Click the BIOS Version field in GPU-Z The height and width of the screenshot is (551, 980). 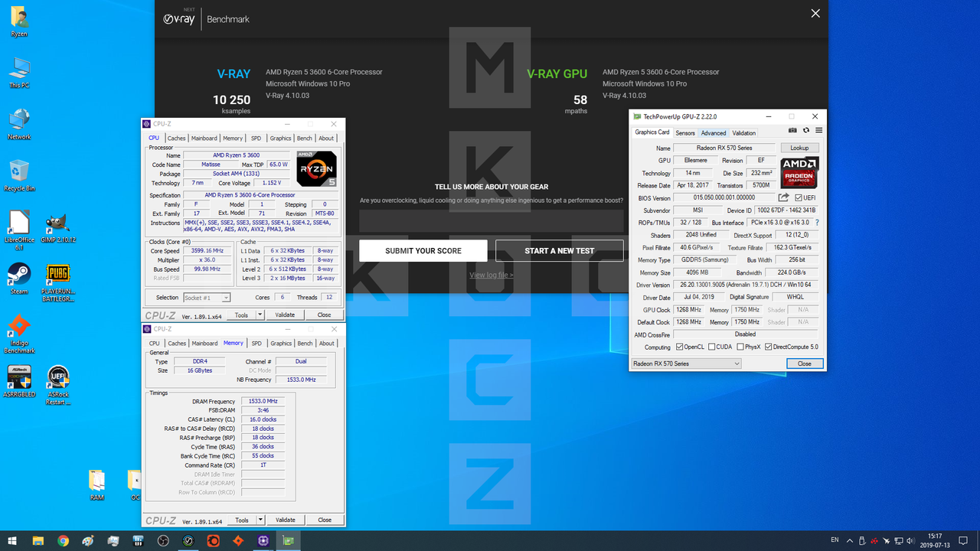[724, 198]
